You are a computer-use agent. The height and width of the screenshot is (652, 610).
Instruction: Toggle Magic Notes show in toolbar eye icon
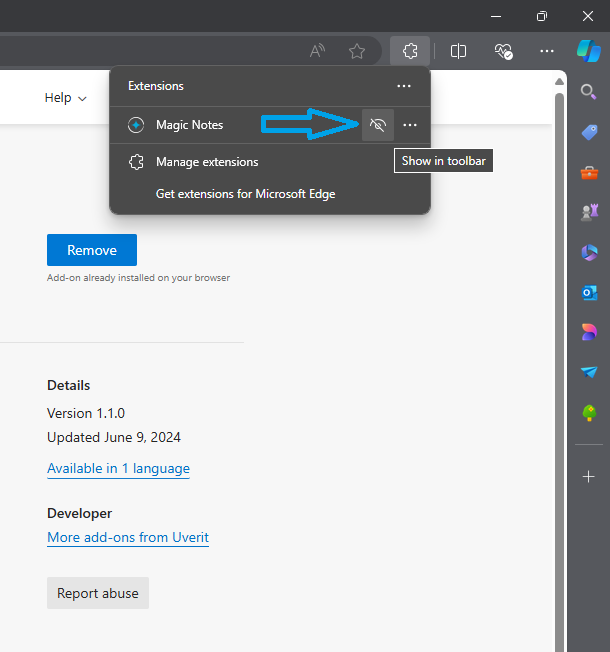coord(377,125)
